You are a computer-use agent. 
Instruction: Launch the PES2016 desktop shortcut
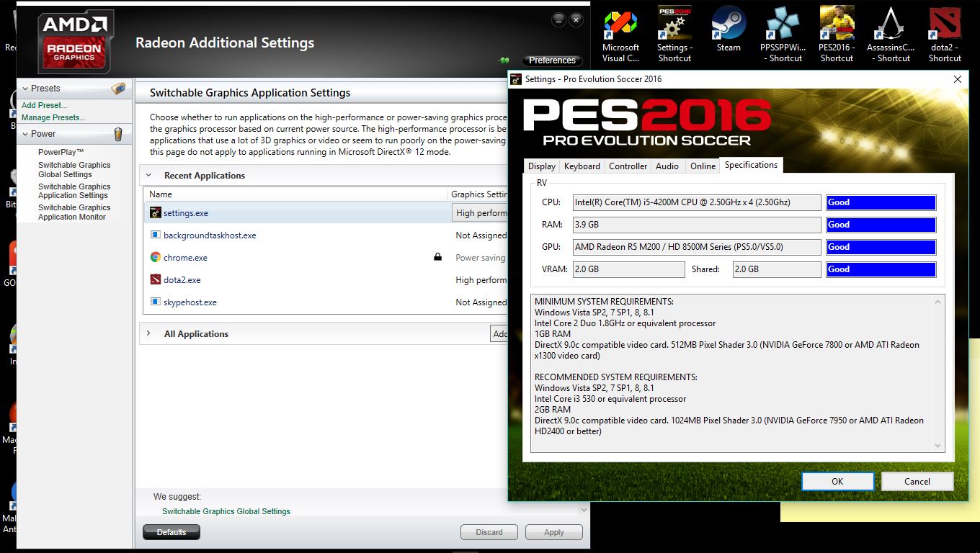[x=837, y=35]
